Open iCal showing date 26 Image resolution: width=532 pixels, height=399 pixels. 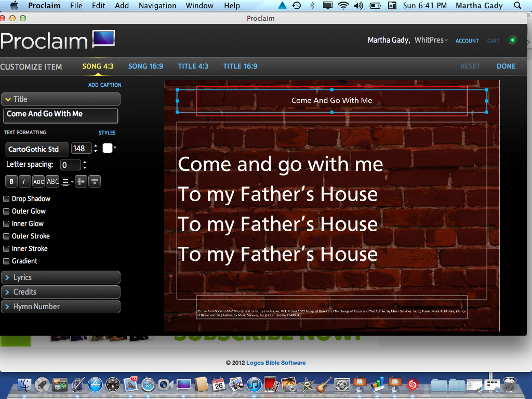(x=219, y=385)
